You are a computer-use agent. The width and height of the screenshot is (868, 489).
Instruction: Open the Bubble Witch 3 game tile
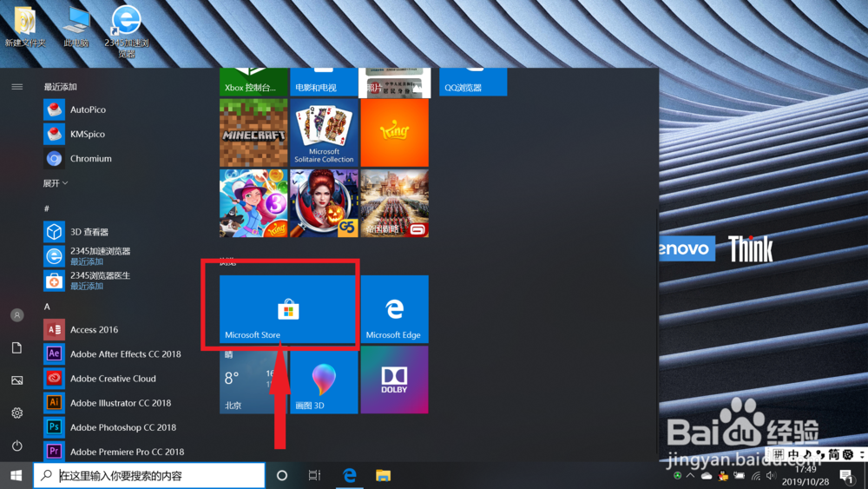click(x=253, y=203)
